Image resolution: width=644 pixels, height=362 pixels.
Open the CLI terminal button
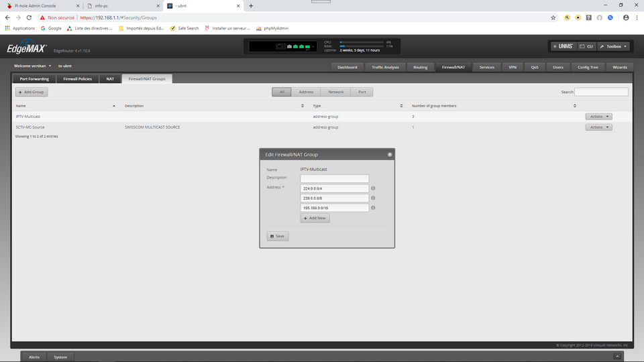[586, 46]
